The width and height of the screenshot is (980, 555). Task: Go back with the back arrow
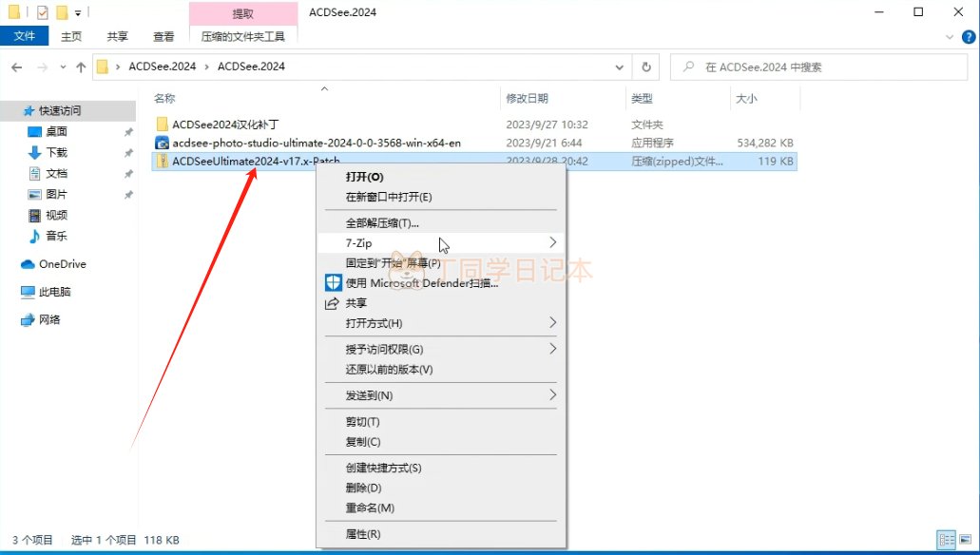(17, 67)
